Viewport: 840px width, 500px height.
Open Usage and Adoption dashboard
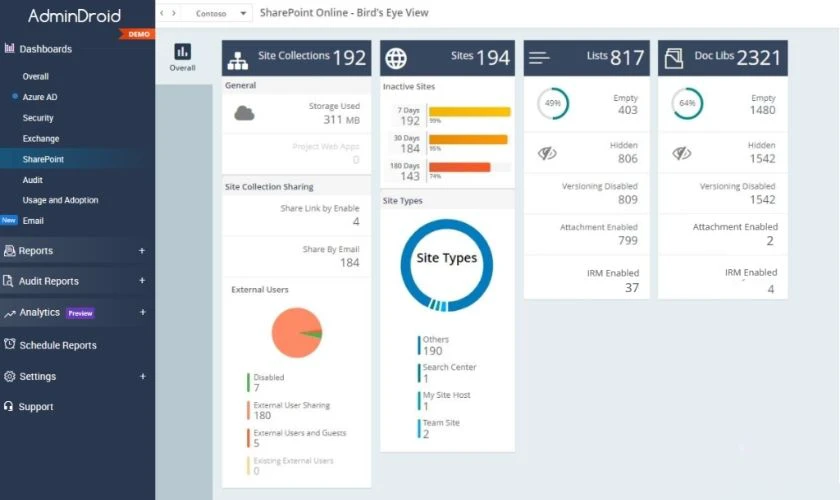coord(61,200)
